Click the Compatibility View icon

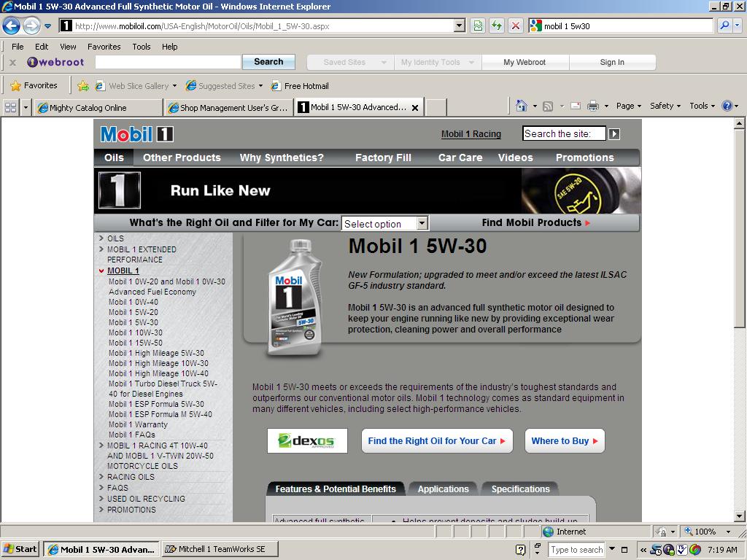(478, 26)
